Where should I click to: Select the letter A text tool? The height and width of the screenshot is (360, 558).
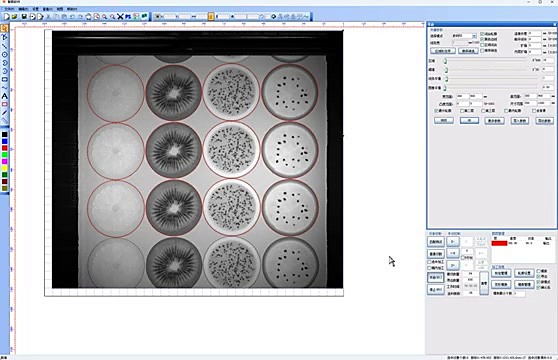4,96
